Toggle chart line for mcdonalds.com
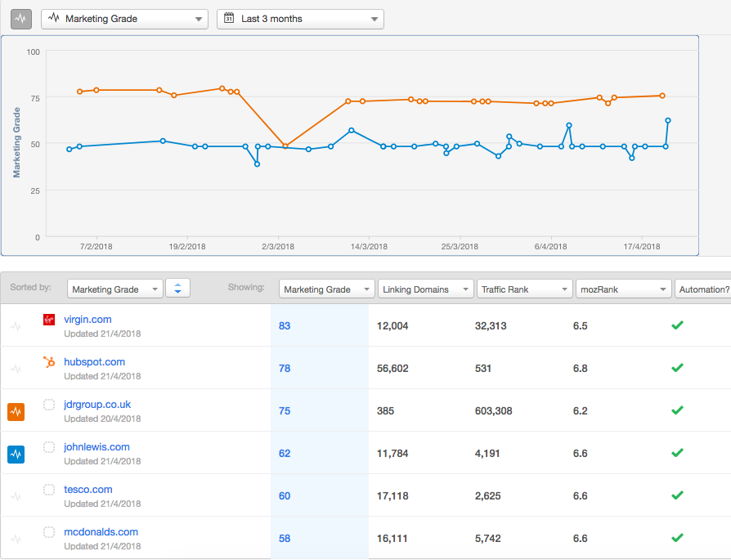This screenshot has width=731, height=560. pos(16,539)
